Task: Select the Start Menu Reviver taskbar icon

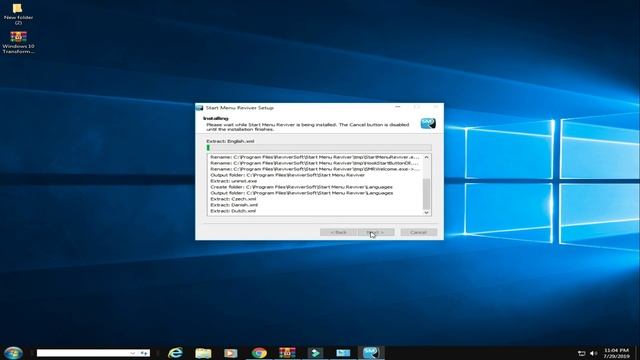Action: (x=371, y=353)
